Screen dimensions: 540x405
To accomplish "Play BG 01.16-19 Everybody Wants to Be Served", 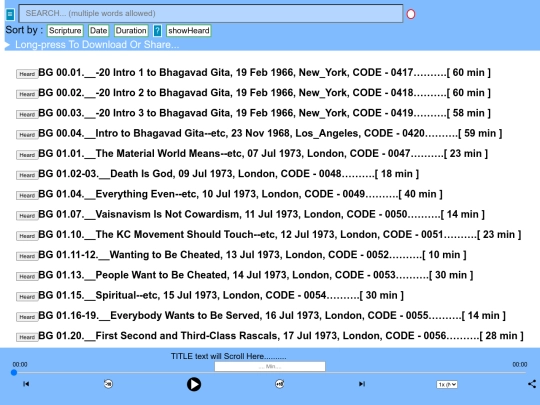I will pyautogui.click(x=272, y=316).
